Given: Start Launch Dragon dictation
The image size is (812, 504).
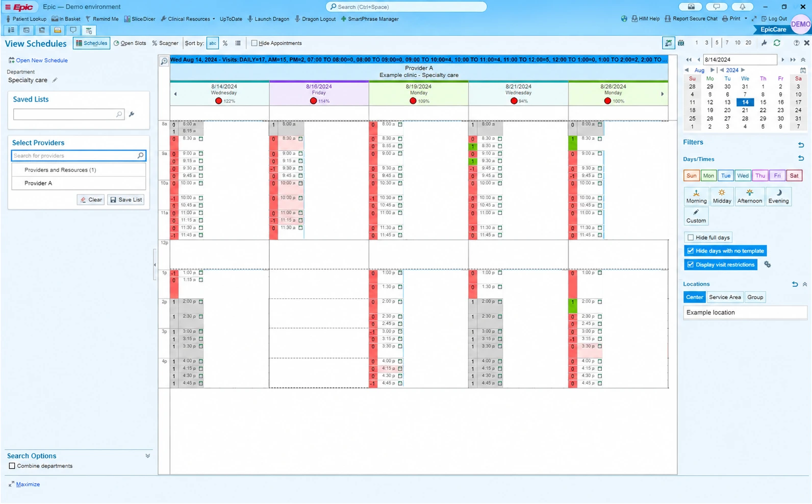Looking at the screenshot, I should pos(268,19).
